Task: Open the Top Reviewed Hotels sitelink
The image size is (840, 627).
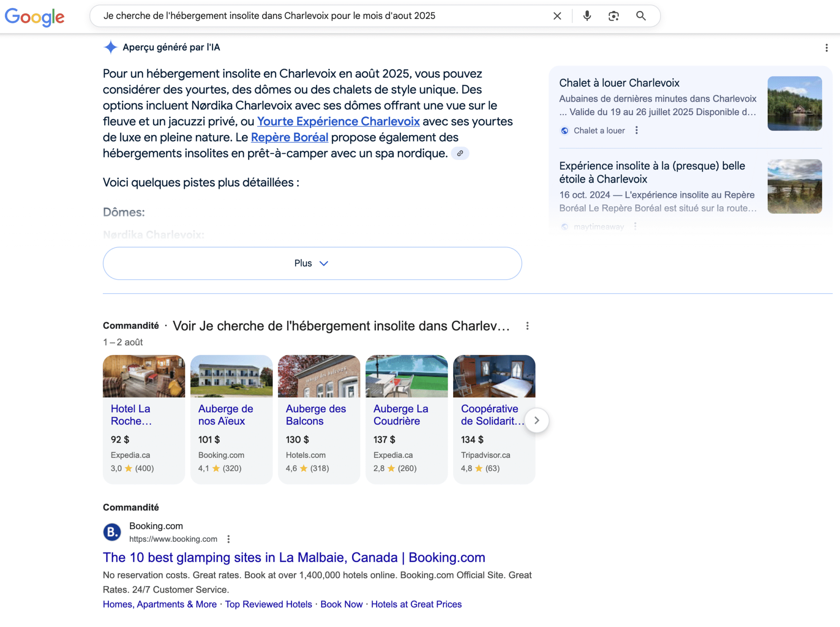Action: [268, 604]
